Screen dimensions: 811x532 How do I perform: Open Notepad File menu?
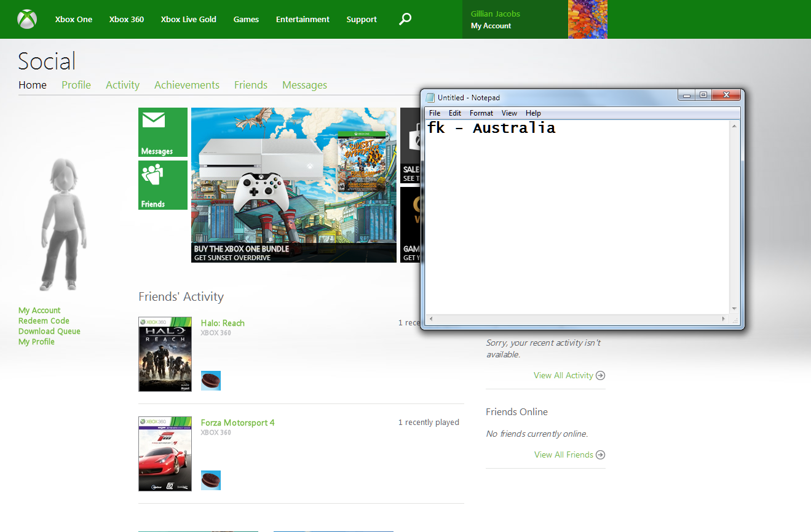[x=435, y=113]
